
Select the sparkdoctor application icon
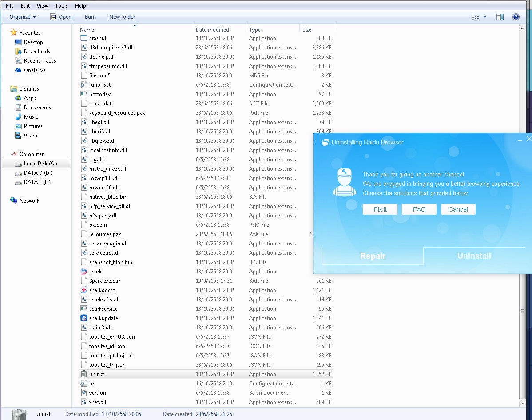point(84,290)
